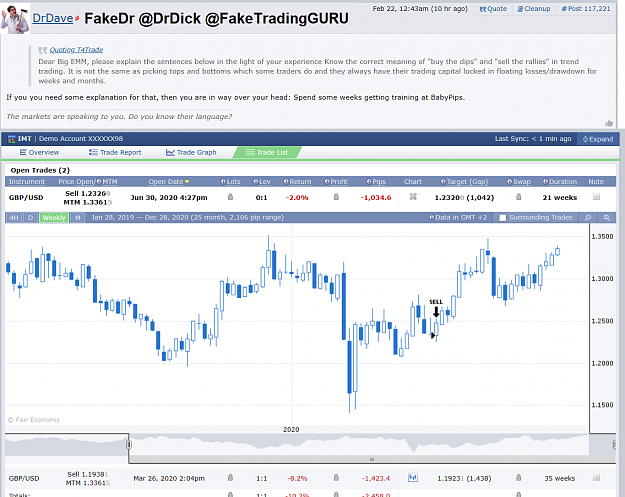Click the MTM info icon in header
The width and height of the screenshot is (625, 497).
[x=99, y=182]
